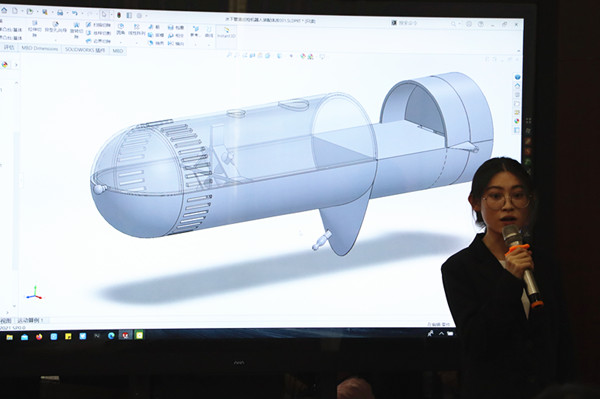Open Microsoft Edge from the taskbar
This screenshot has height=399, width=600.
[x=111, y=336]
